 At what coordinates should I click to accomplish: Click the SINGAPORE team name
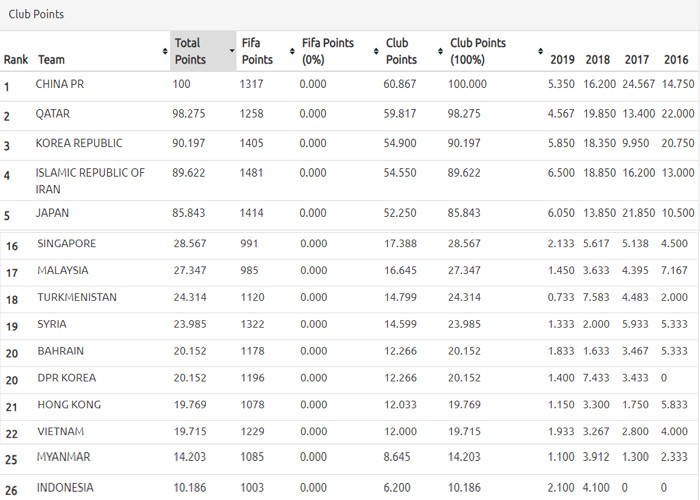(x=66, y=244)
